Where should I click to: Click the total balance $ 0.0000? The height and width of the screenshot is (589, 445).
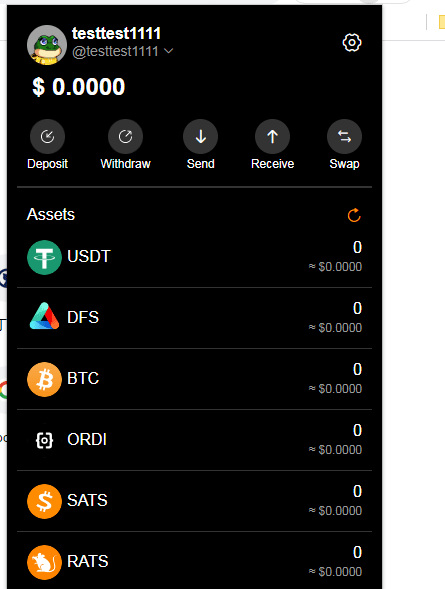[x=78, y=87]
